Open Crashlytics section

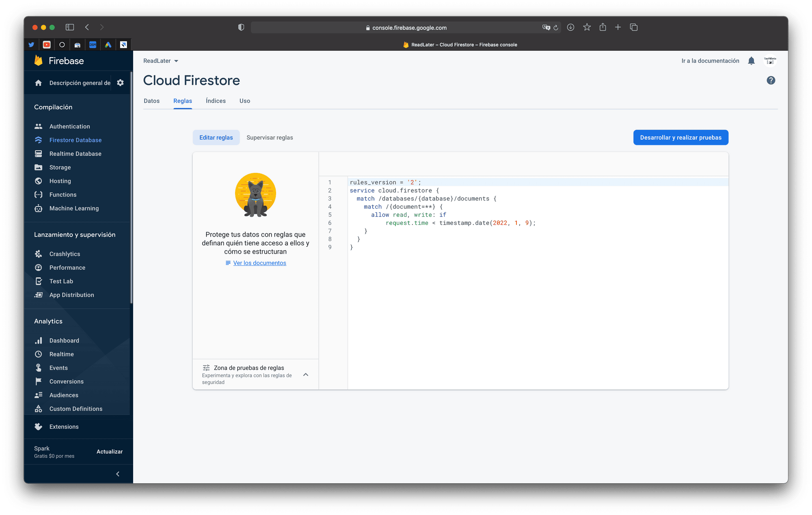pos(65,254)
